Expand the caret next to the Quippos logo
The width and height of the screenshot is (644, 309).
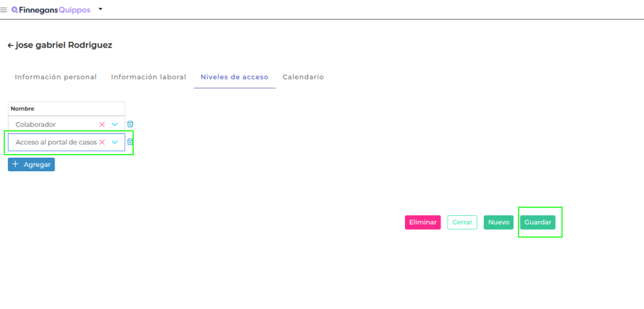pos(100,9)
